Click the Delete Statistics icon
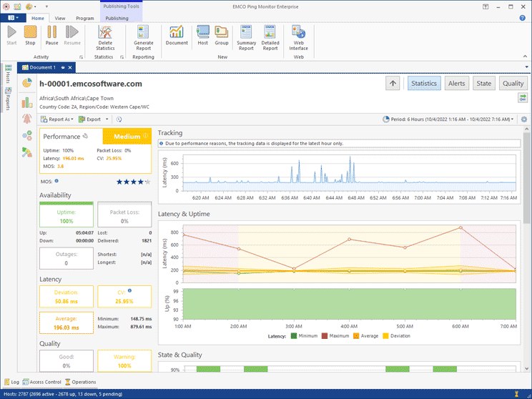The height and width of the screenshot is (399, 532). (104, 36)
